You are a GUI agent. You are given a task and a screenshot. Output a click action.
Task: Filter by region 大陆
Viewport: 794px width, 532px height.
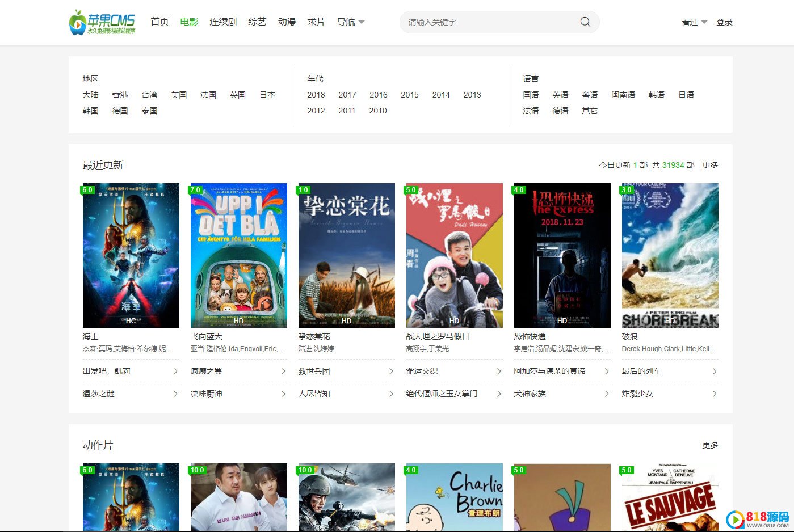tap(90, 95)
